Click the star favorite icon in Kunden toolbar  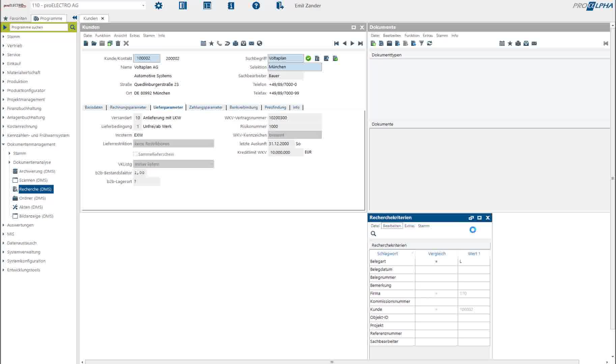(212, 43)
